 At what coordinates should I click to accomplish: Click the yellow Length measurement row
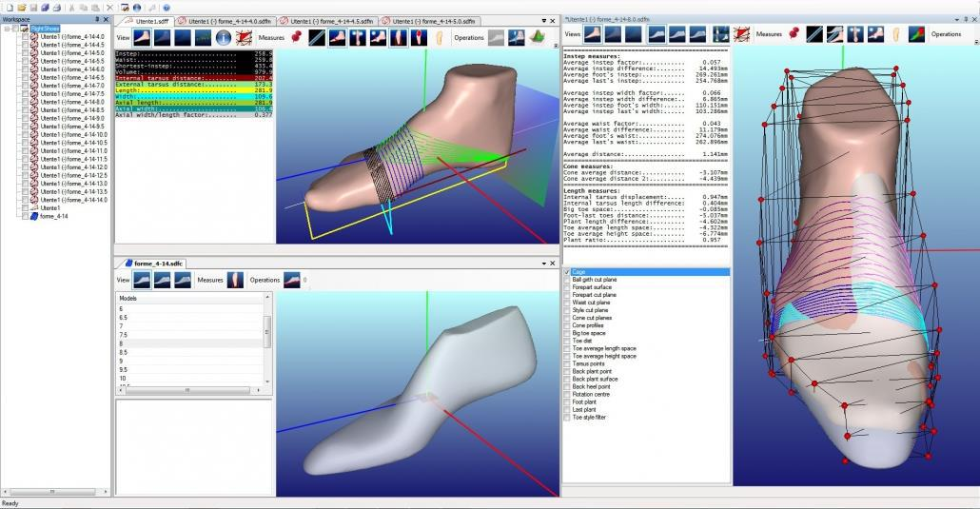click(x=194, y=90)
